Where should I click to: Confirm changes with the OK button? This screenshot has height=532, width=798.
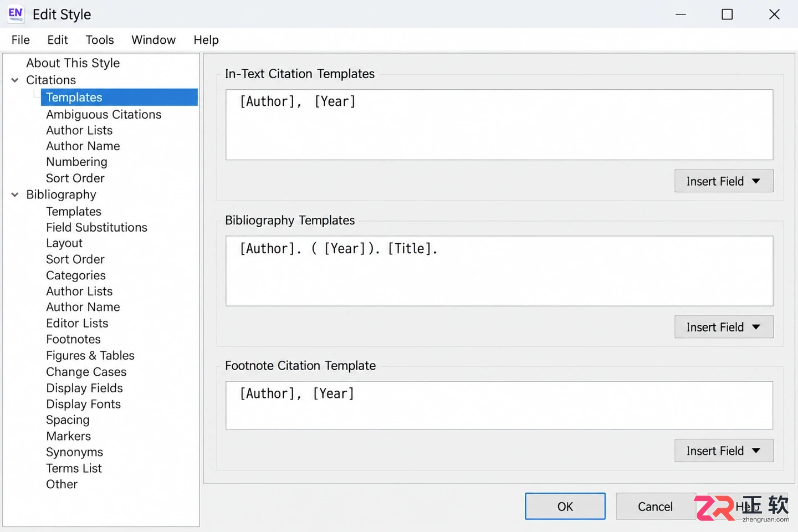pyautogui.click(x=565, y=507)
